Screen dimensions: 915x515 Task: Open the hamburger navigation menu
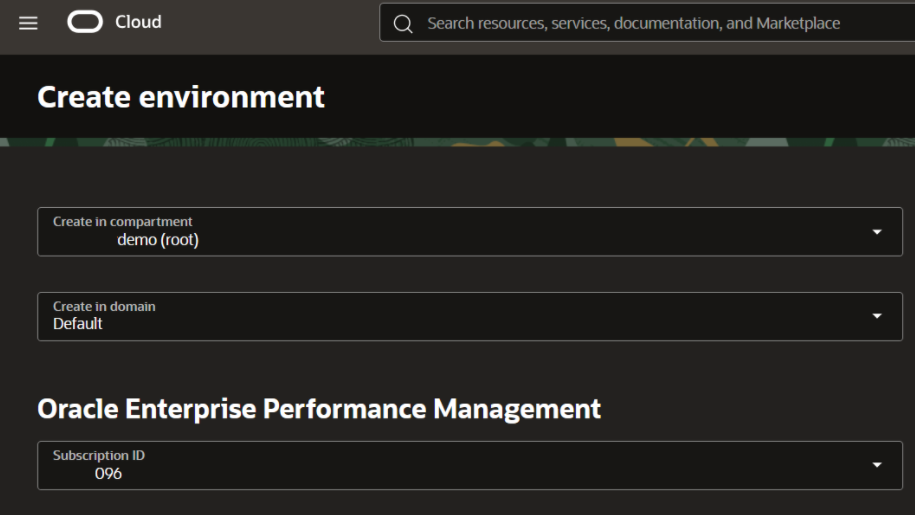point(28,23)
